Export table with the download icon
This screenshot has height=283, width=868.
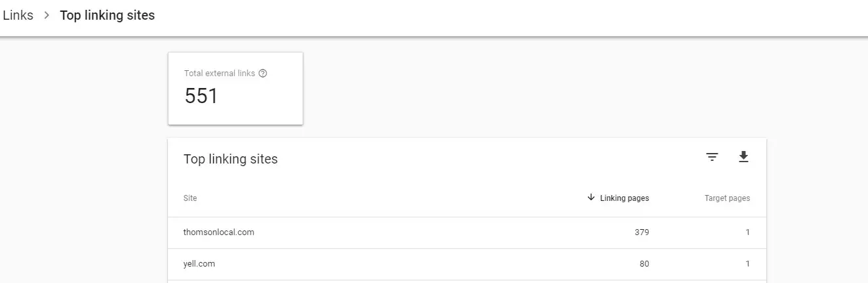coord(743,157)
